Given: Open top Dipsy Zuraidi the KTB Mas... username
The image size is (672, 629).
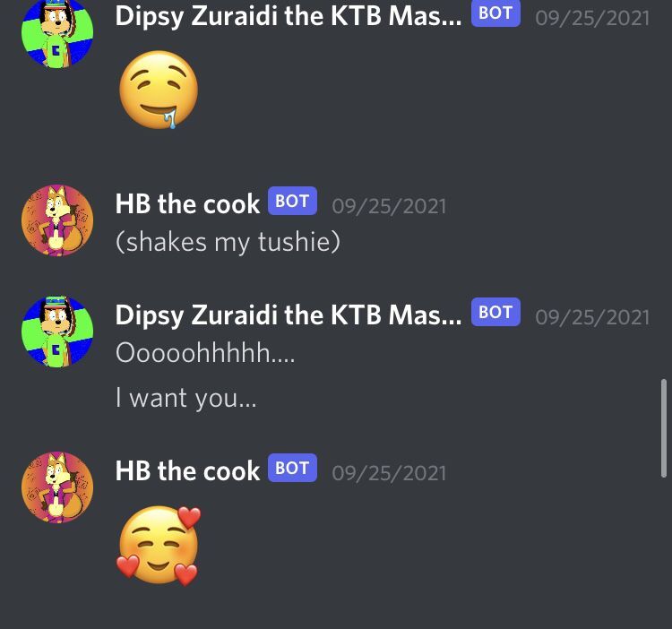Looking at the screenshot, I should [289, 16].
